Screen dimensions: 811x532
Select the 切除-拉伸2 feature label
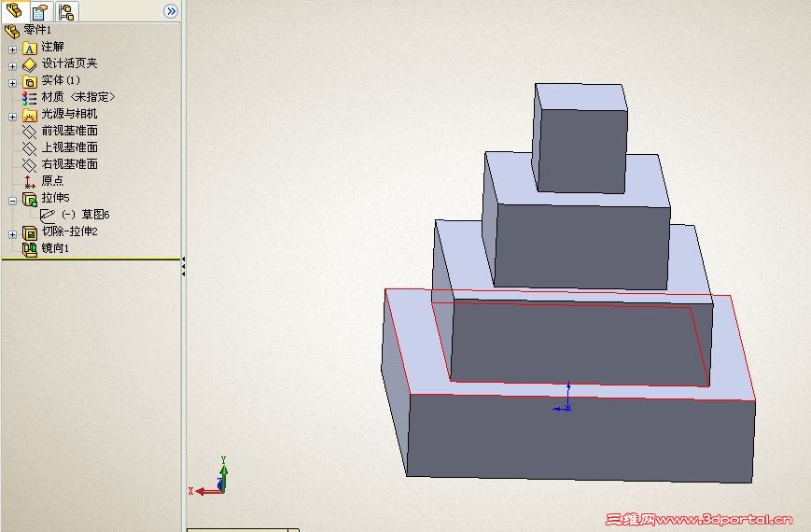pyautogui.click(x=69, y=231)
